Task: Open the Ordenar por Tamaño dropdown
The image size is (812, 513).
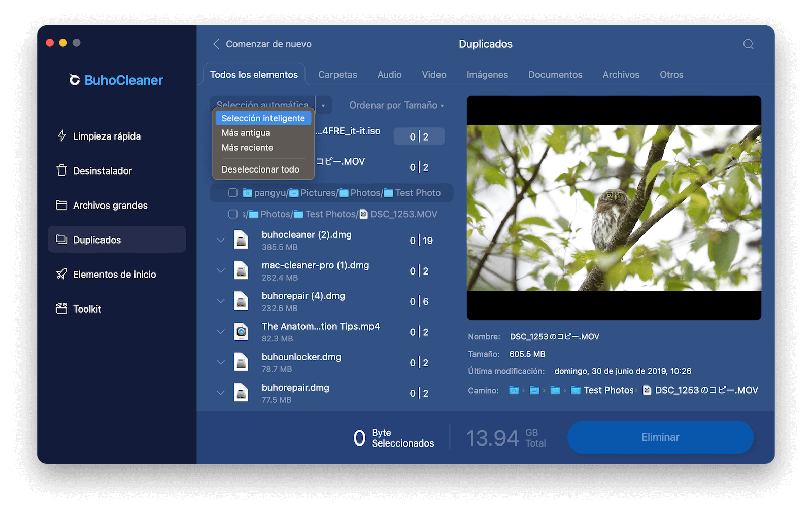Action: [396, 105]
